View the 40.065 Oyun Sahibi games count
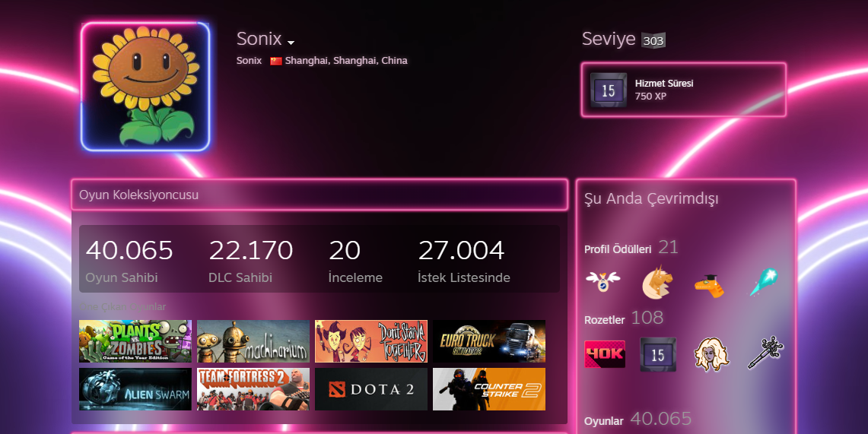This screenshot has height=434, width=868. [x=129, y=258]
